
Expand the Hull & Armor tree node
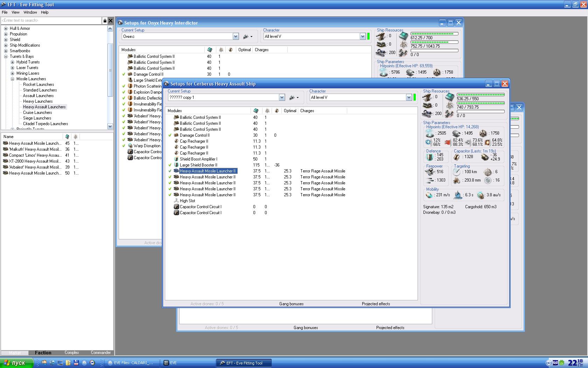pyautogui.click(x=6, y=28)
